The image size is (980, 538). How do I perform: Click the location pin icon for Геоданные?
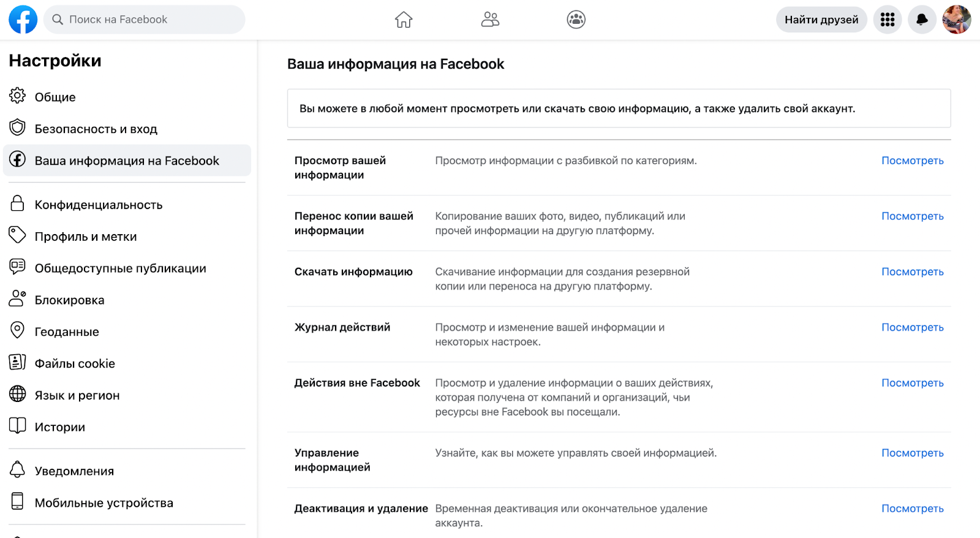point(17,330)
